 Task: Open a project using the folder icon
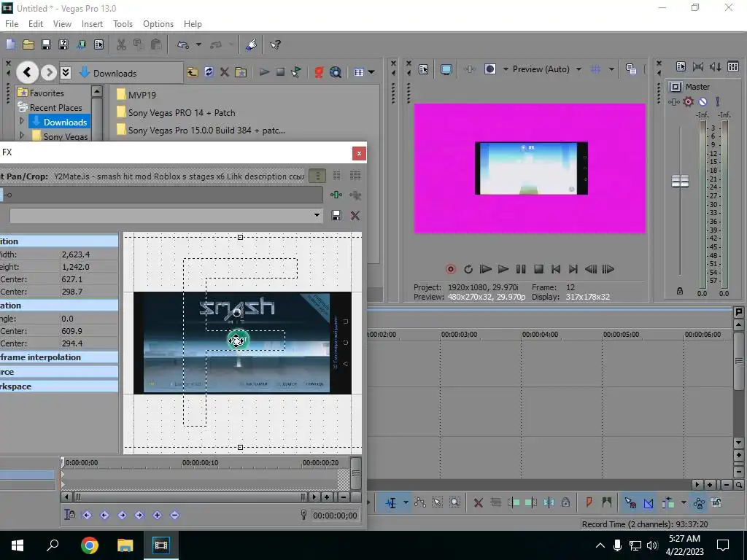pos(28,44)
